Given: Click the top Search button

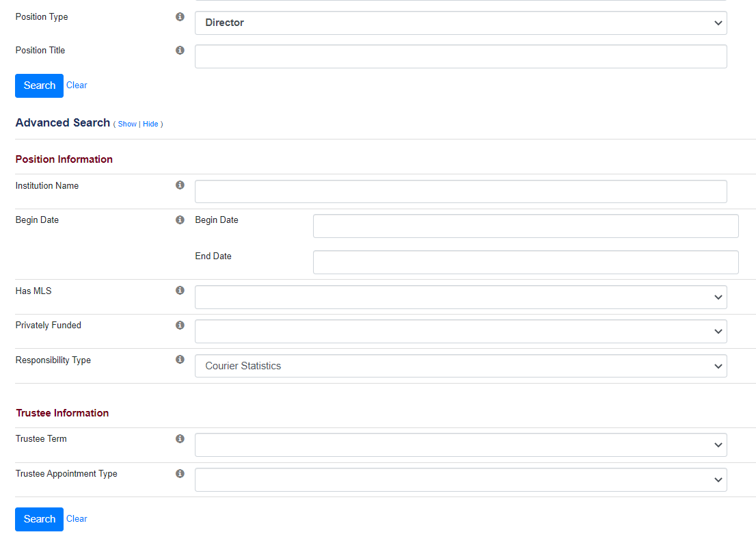Looking at the screenshot, I should 39,85.
